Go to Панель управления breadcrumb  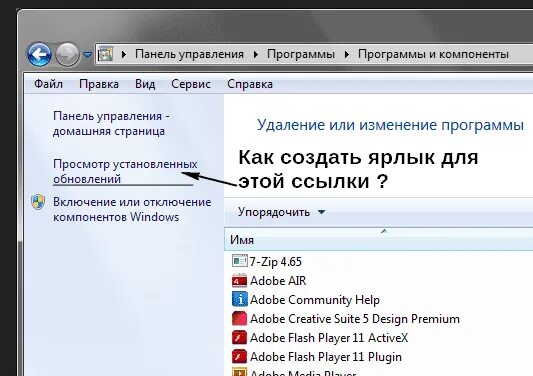[189, 54]
